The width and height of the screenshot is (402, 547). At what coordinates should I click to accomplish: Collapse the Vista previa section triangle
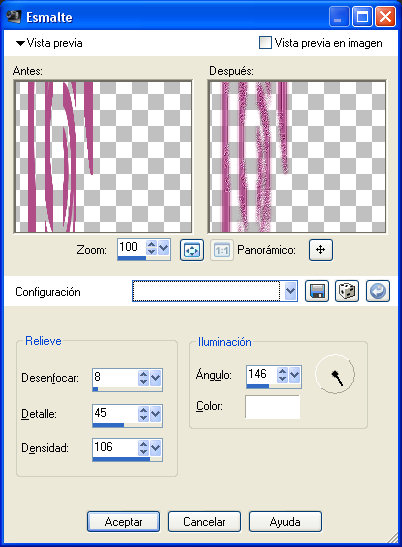[20, 43]
